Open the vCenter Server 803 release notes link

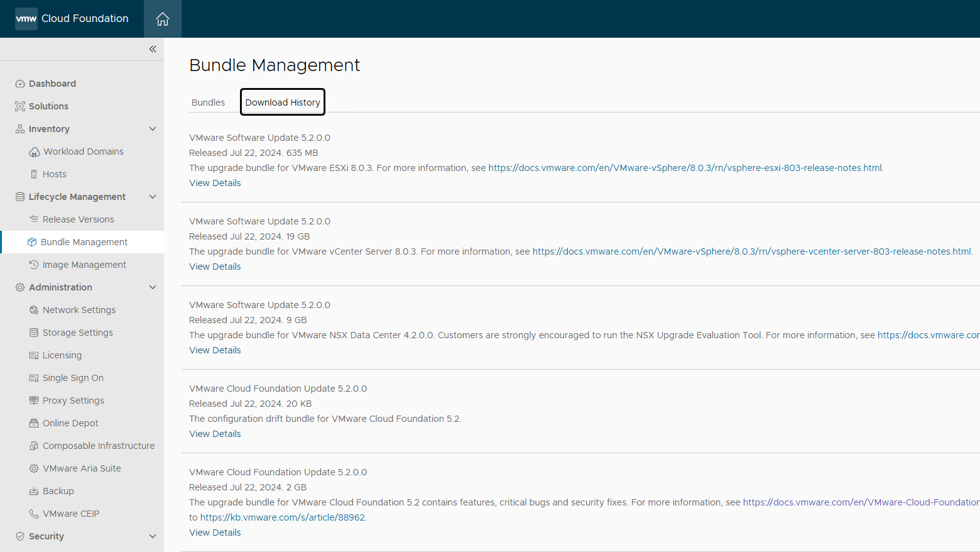(x=751, y=251)
